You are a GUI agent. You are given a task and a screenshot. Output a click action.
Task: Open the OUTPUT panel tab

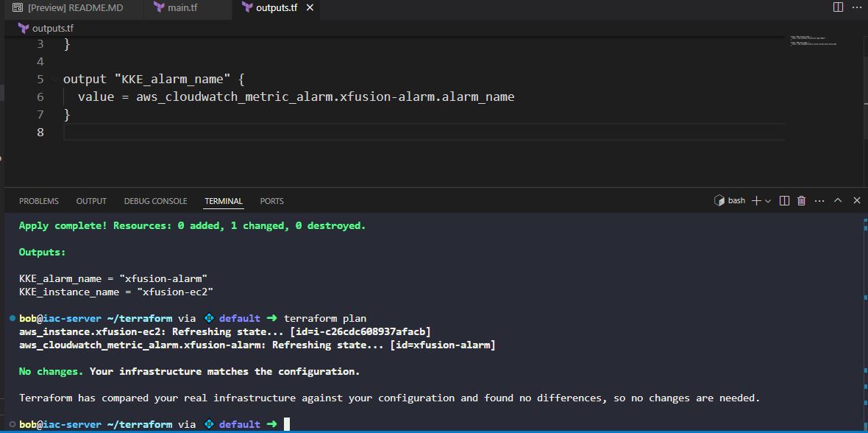(x=91, y=201)
